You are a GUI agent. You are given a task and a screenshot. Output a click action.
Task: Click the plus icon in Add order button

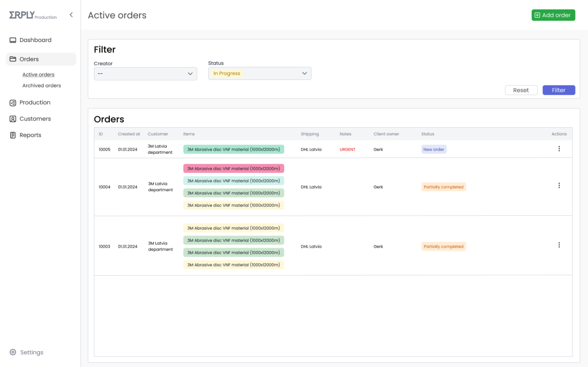537,15
